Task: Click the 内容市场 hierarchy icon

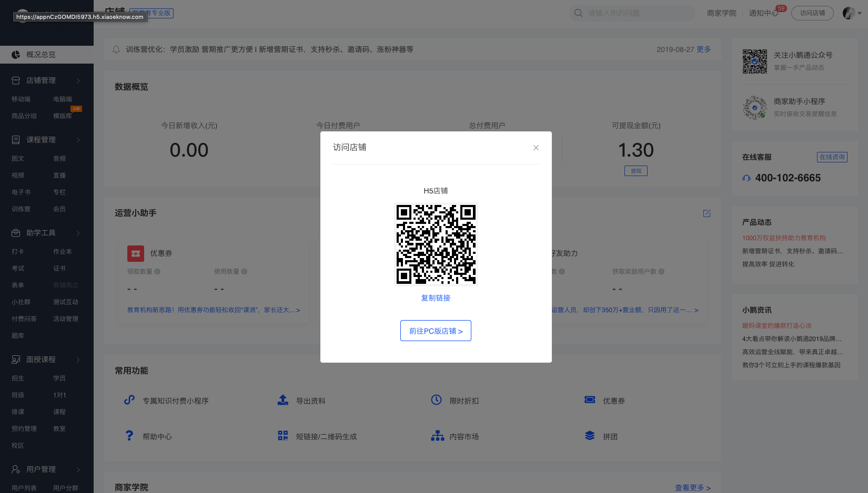Action: click(438, 436)
